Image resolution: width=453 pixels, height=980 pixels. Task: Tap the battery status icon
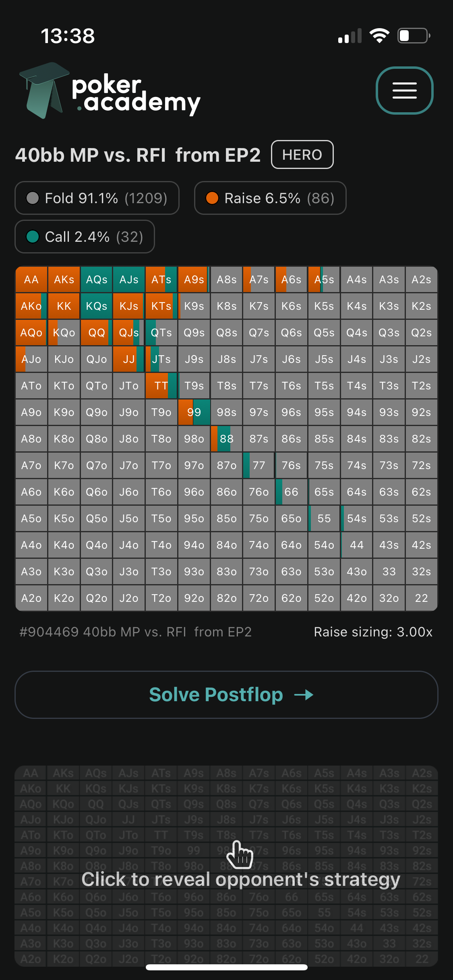tap(414, 36)
